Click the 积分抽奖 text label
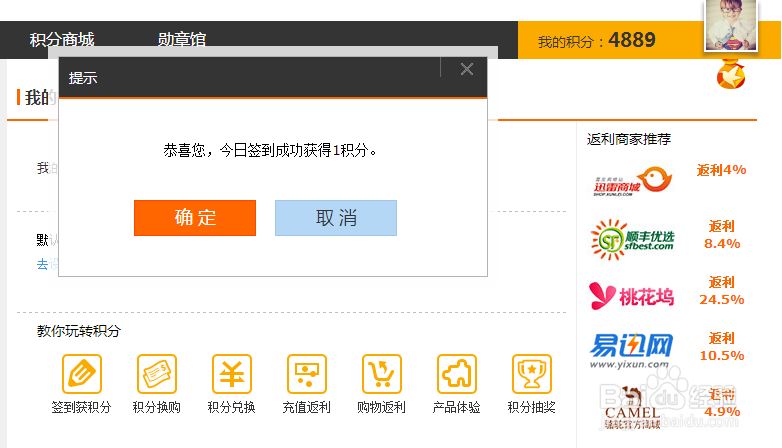 pos(532,408)
